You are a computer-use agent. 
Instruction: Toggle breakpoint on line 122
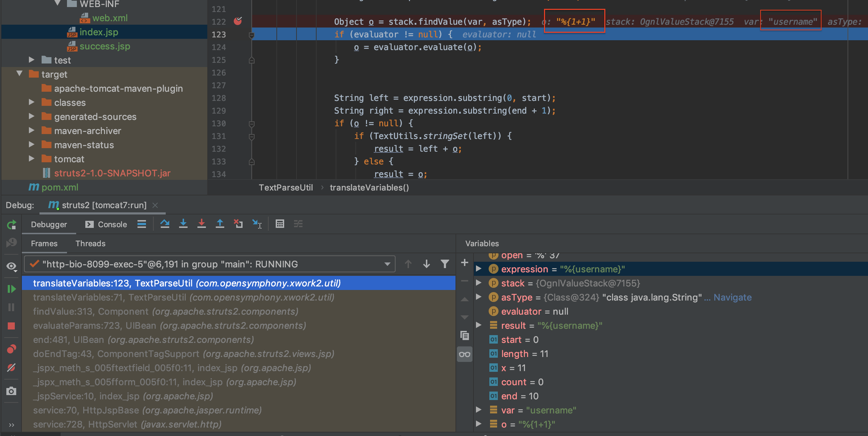(238, 21)
